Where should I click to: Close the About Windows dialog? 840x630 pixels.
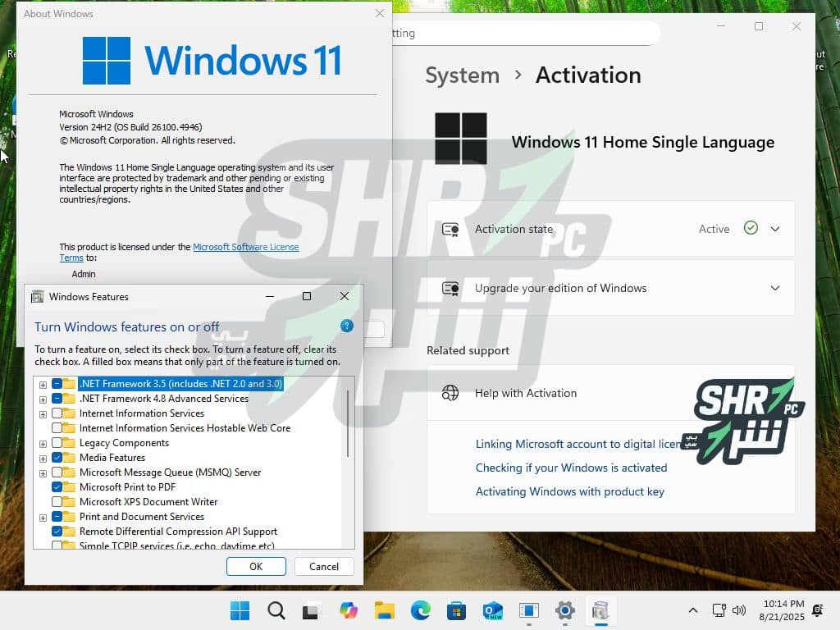(x=379, y=13)
